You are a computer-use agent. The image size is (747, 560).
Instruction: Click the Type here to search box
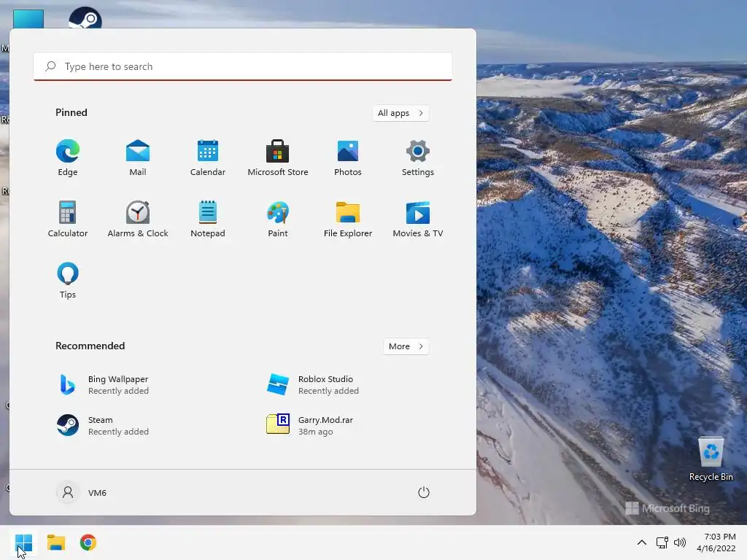tap(243, 66)
